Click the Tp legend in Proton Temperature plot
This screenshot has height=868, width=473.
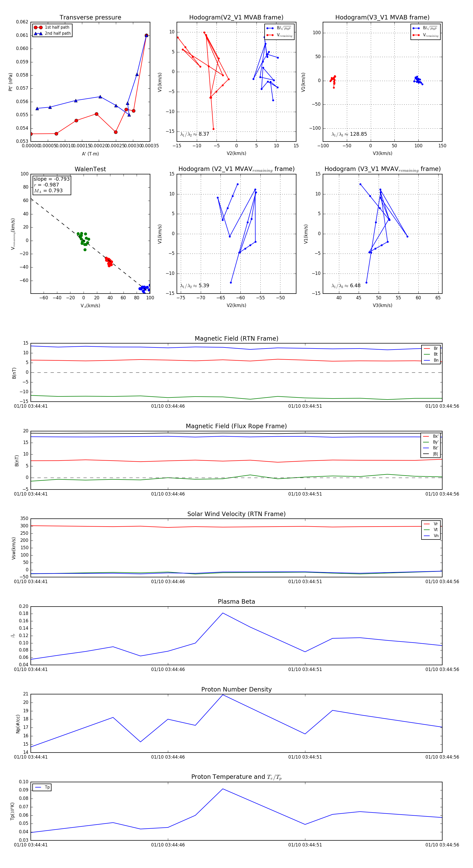pos(42,788)
